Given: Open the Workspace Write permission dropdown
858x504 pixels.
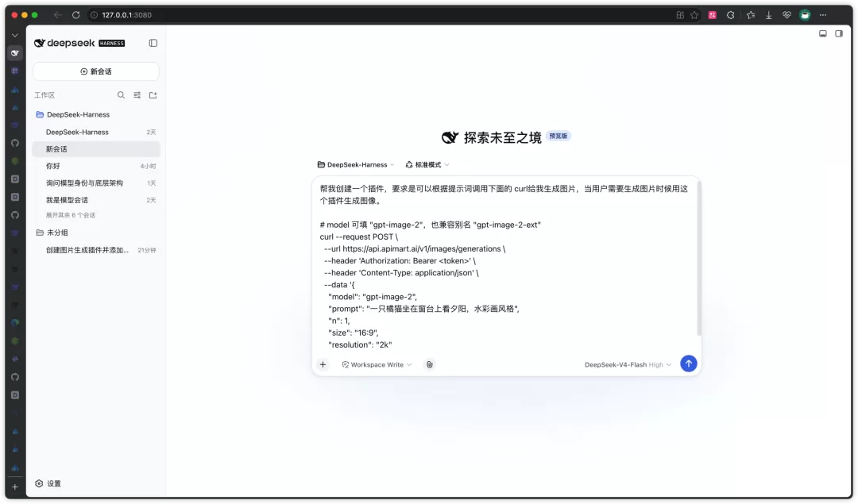Looking at the screenshot, I should coord(377,364).
